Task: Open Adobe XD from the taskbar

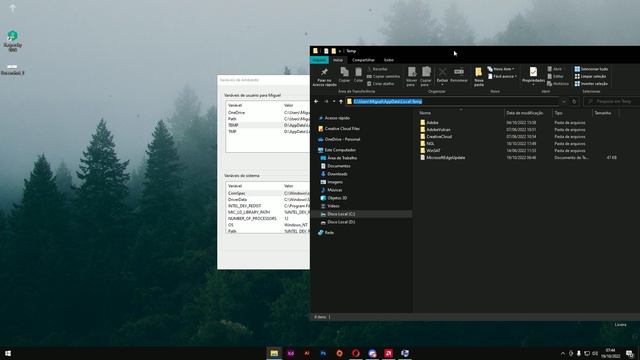Action: click(x=291, y=353)
